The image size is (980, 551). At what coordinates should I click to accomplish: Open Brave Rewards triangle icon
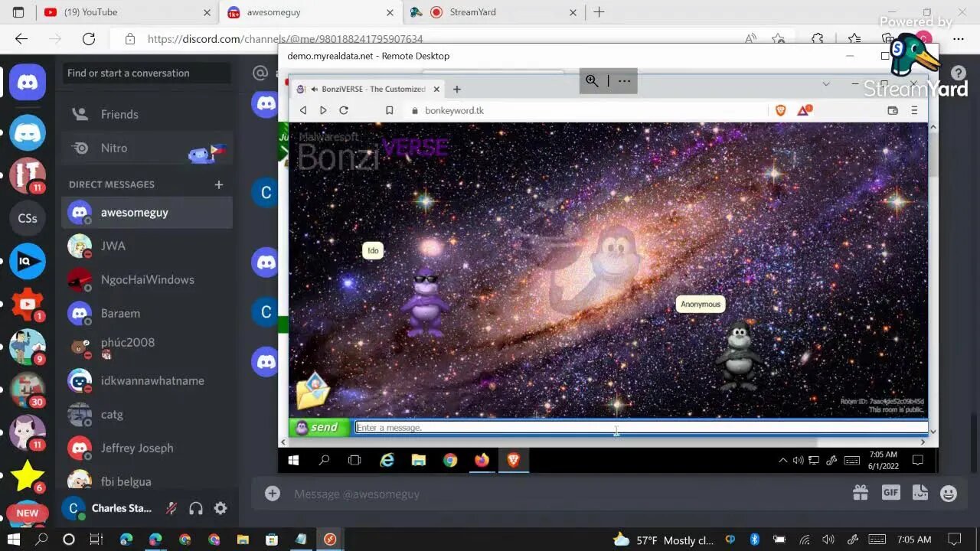804,110
